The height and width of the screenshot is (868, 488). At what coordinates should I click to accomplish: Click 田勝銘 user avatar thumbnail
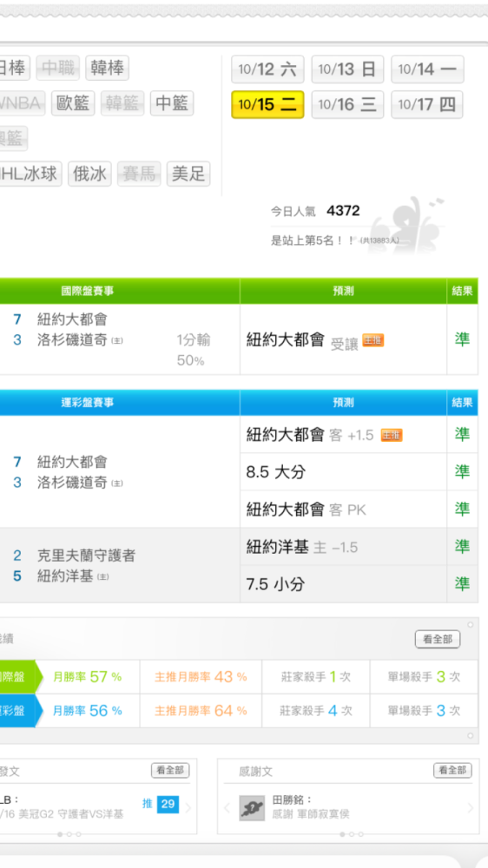tap(252, 808)
